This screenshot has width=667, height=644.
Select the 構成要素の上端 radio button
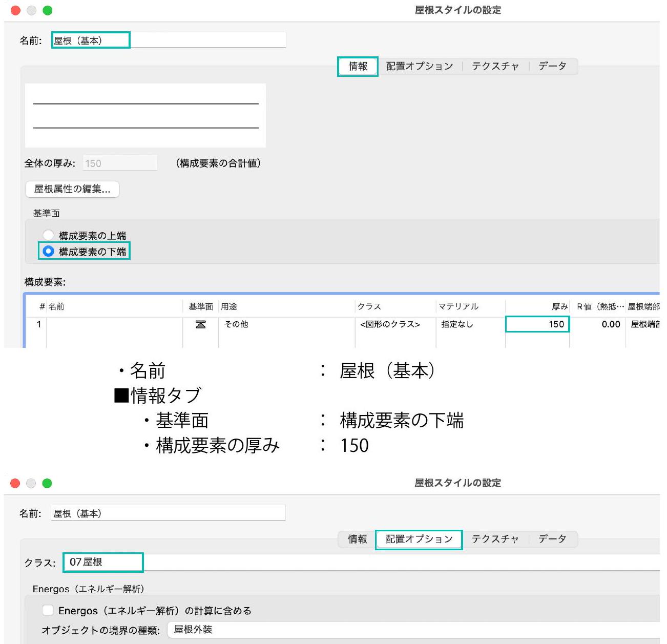[48, 235]
